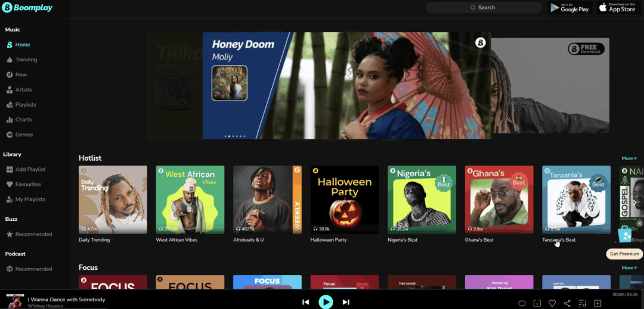Open Recommended under Buzz

tap(29, 235)
